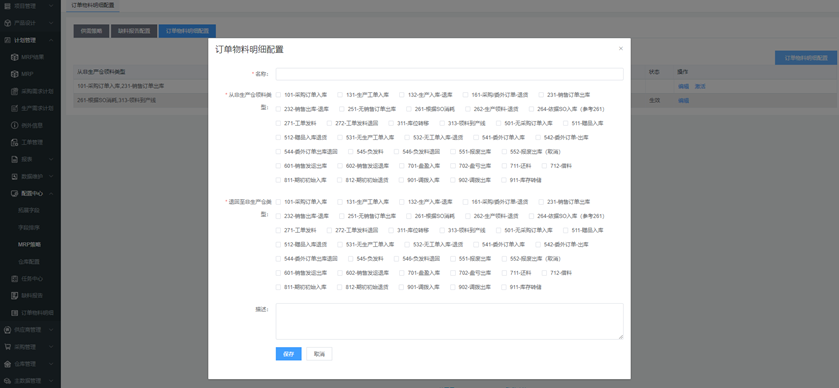The height and width of the screenshot is (388, 839).
Task: Open 字段排序 under 配置中心
Action: coord(29,227)
